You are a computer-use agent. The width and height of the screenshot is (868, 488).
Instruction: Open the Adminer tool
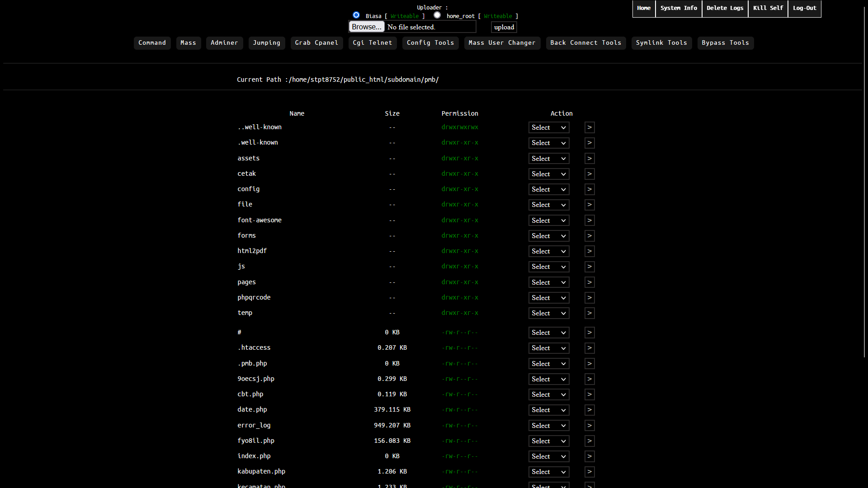tap(224, 43)
